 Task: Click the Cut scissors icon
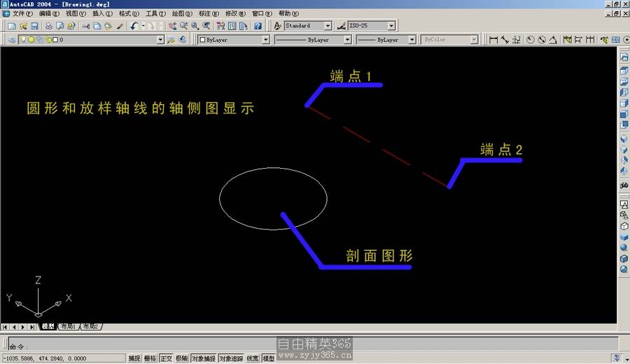pos(85,26)
